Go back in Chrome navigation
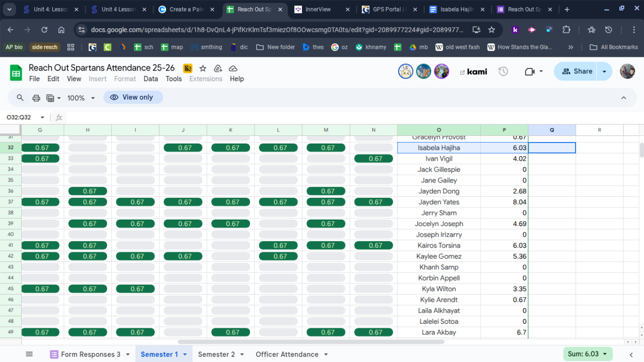 pos(12,30)
